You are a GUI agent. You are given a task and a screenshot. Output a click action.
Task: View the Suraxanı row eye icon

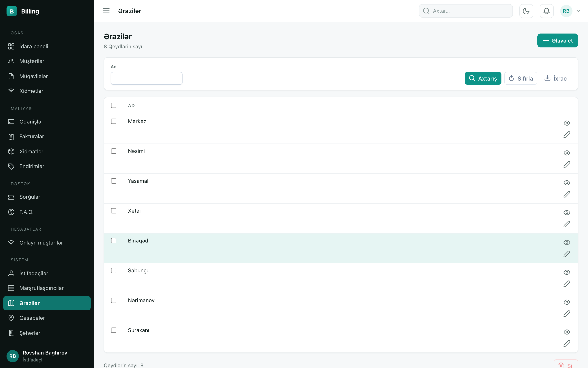coord(567,332)
